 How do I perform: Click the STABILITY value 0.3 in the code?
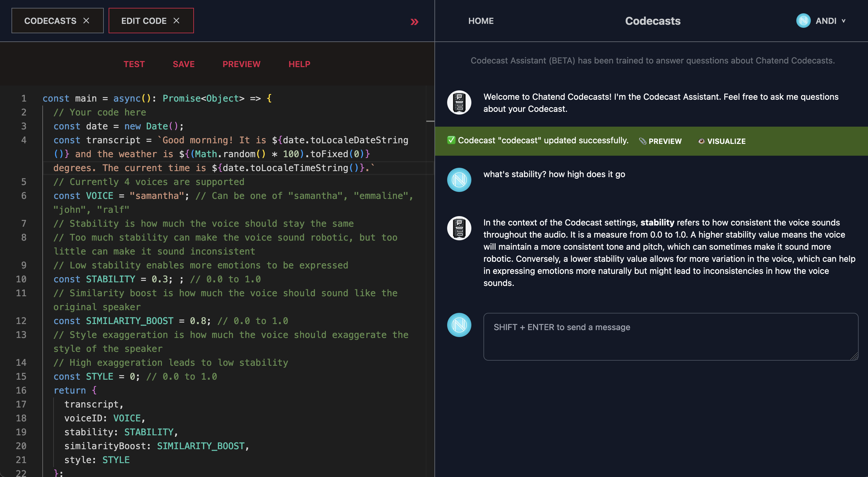click(159, 279)
